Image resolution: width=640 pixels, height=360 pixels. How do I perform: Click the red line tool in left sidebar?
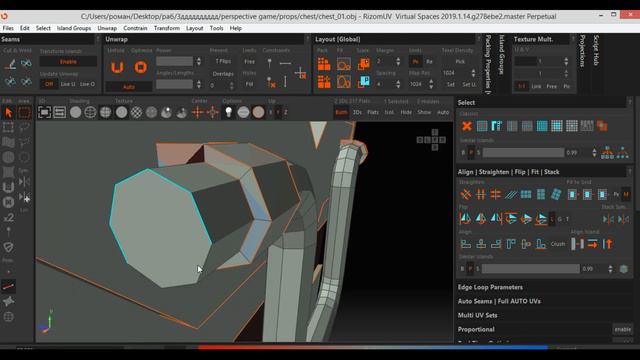point(9,286)
